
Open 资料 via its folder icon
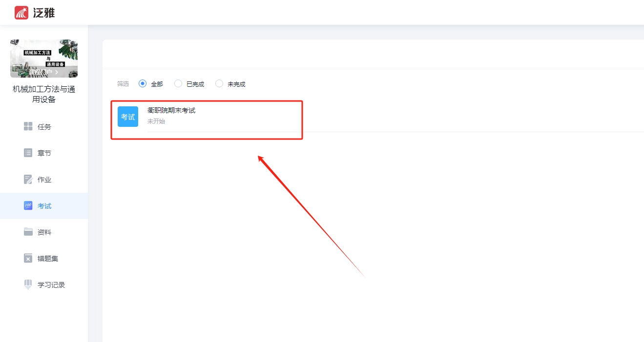(28, 232)
